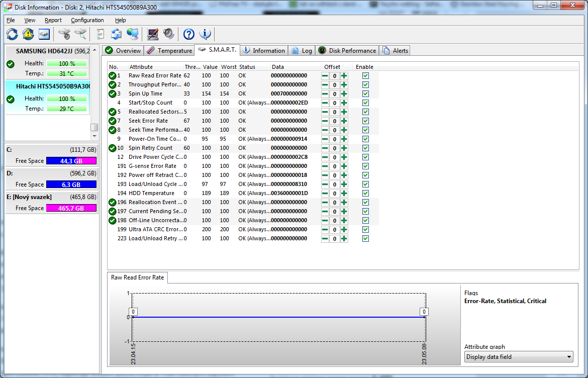Decrease offset for Ultra ATA CRC Error row
Viewport: 588px width, 378px height.
click(x=325, y=230)
